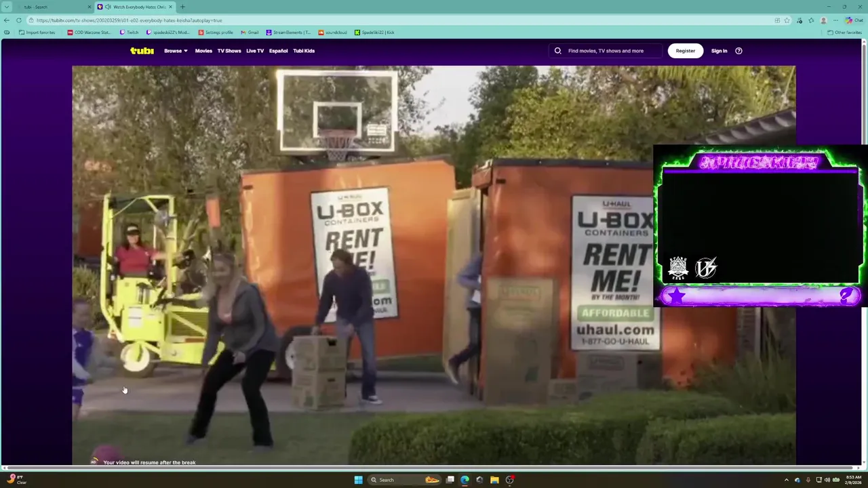Open Microsoft Edge from taskbar
The width and height of the screenshot is (868, 488).
(x=465, y=480)
